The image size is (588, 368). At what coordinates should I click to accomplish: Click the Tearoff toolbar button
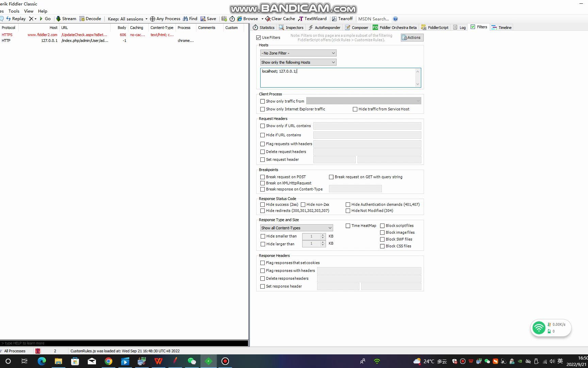pyautogui.click(x=342, y=19)
